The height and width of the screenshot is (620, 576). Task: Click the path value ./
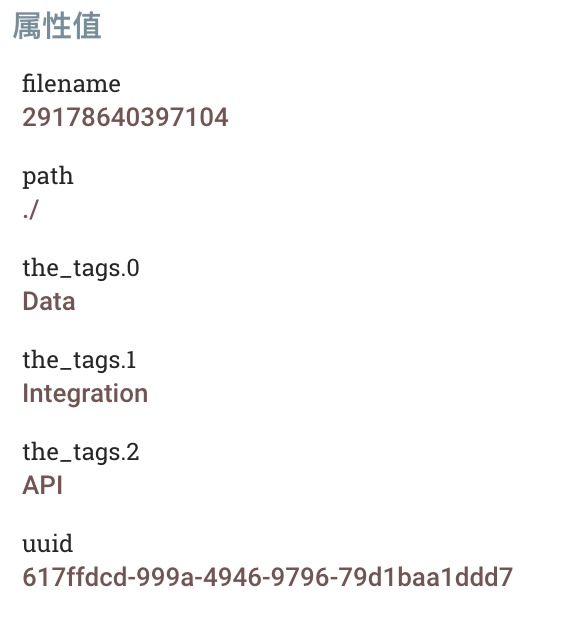[x=30, y=210]
